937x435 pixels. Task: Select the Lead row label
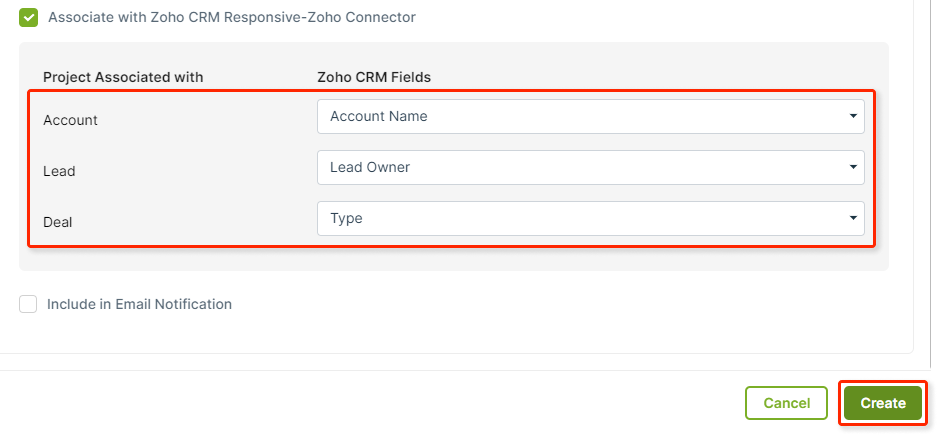[x=59, y=171]
